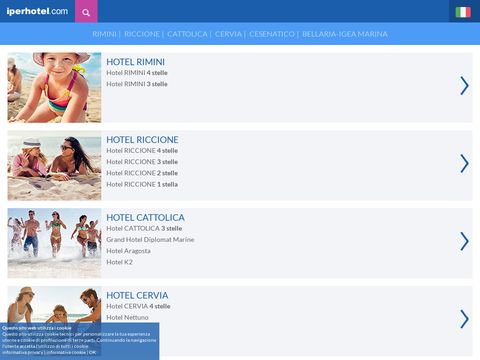Open the CESENATICO navigation link
Image resolution: width=480 pixels, height=360 pixels.
tap(272, 34)
